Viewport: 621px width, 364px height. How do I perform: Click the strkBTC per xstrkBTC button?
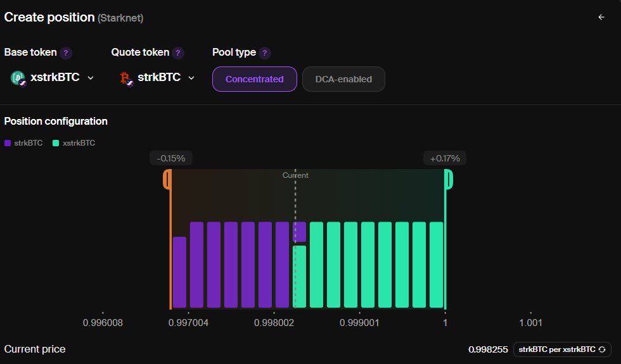tap(562, 349)
